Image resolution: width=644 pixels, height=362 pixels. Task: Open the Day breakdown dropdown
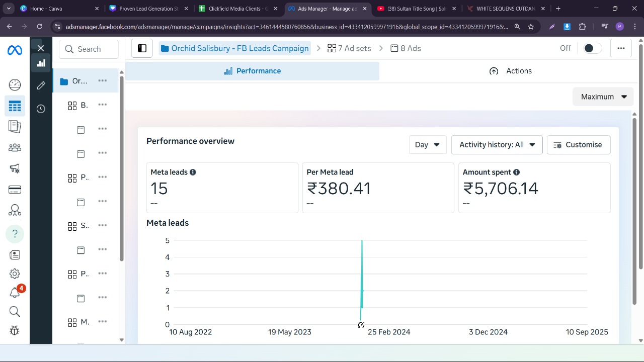[427, 145]
